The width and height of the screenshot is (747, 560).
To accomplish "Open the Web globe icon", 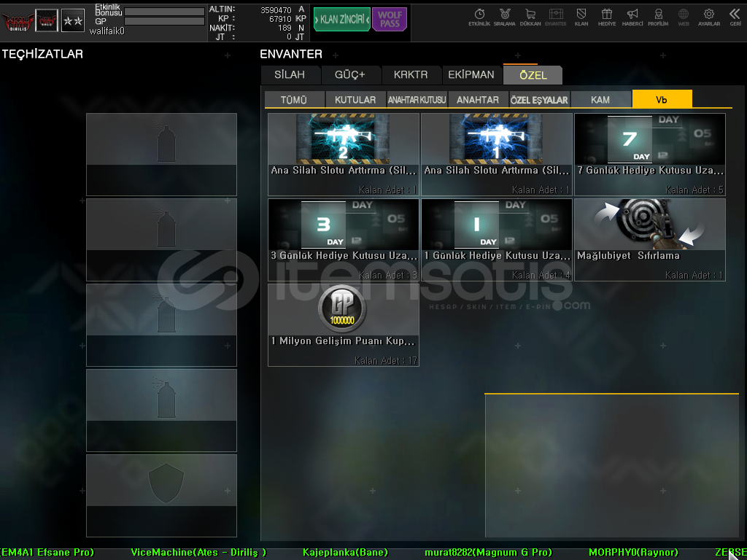I will point(684,17).
